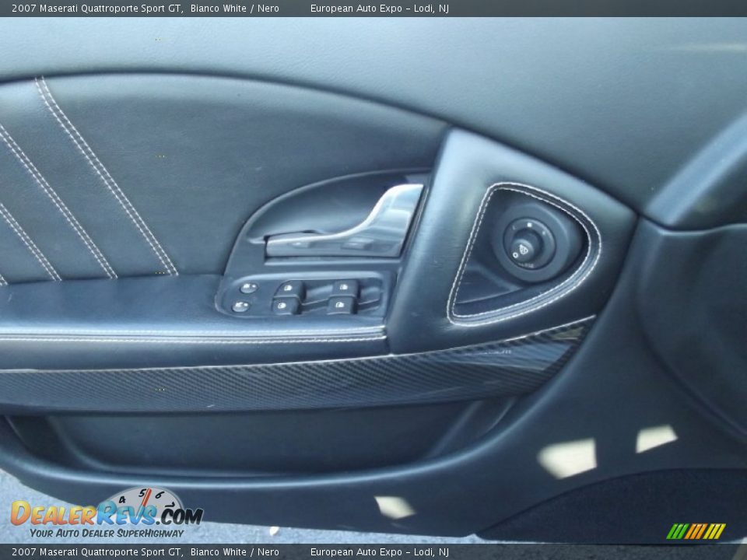Click top "European Auto Expo - Lodi, NJ" text
This screenshot has height=560, width=747.
tap(379, 9)
